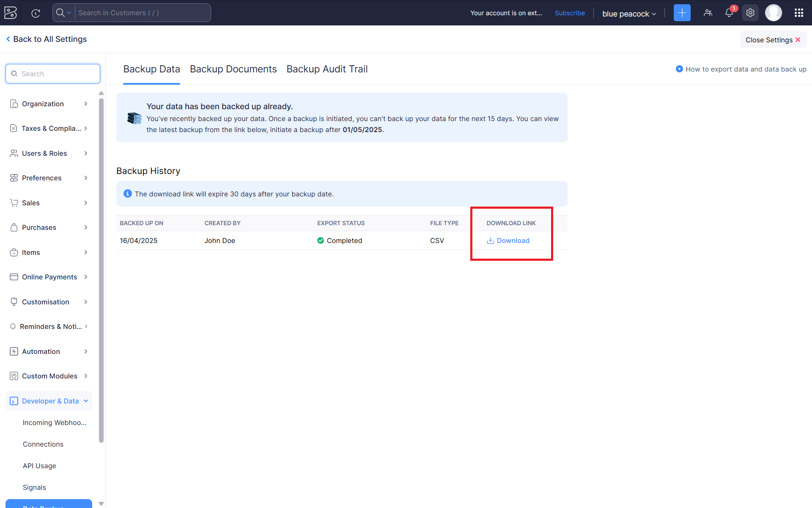This screenshot has height=508, width=812.
Task: Click the download arrow icon in backup row
Action: coord(491,240)
